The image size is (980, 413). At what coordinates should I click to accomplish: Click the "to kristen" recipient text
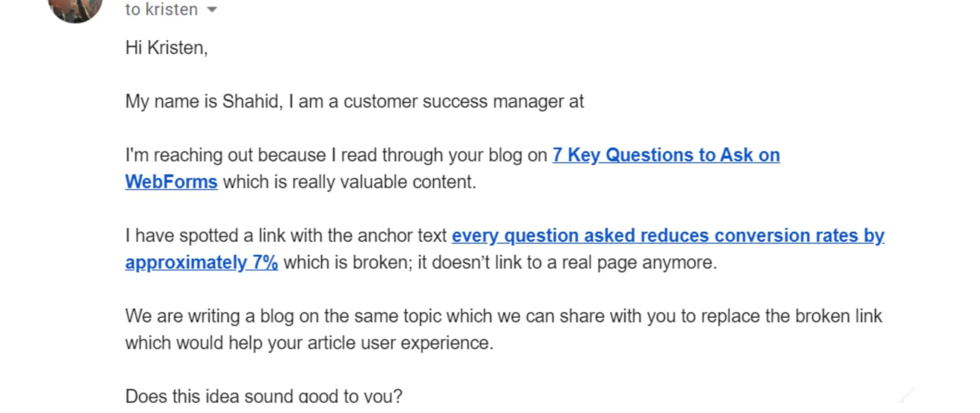161,9
